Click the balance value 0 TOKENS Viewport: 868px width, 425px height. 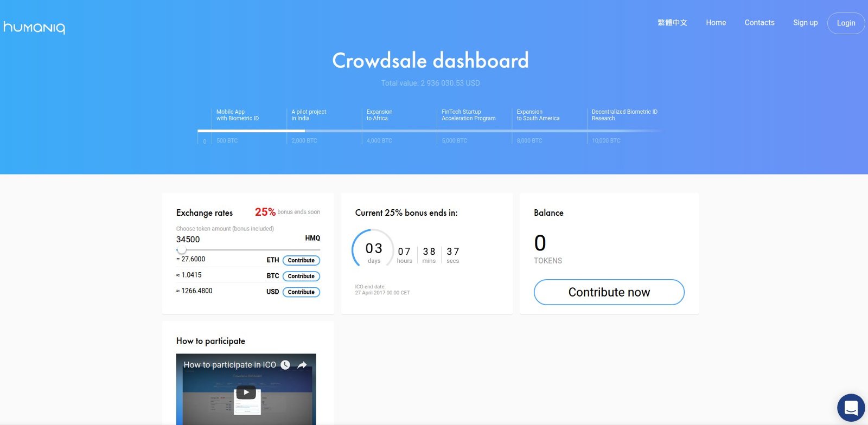click(548, 249)
